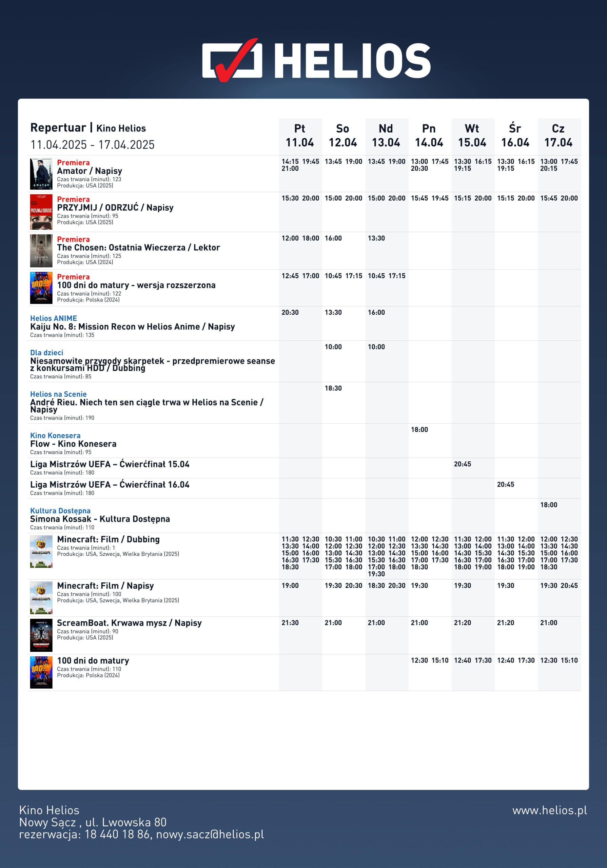Click the bottom 100 dni do matury poster

[x=41, y=672]
